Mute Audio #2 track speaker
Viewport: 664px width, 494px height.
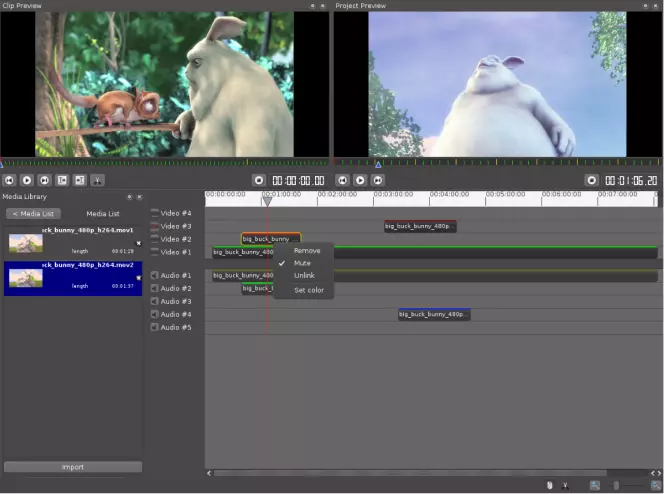155,288
